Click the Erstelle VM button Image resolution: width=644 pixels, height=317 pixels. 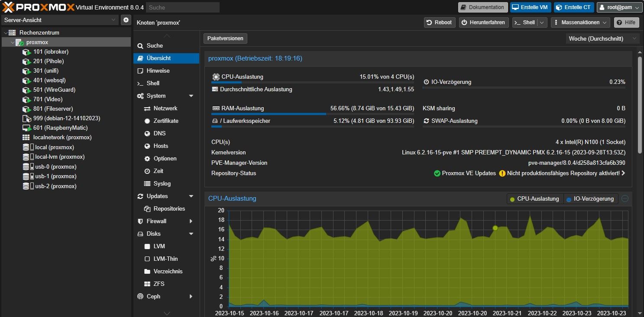pos(531,7)
